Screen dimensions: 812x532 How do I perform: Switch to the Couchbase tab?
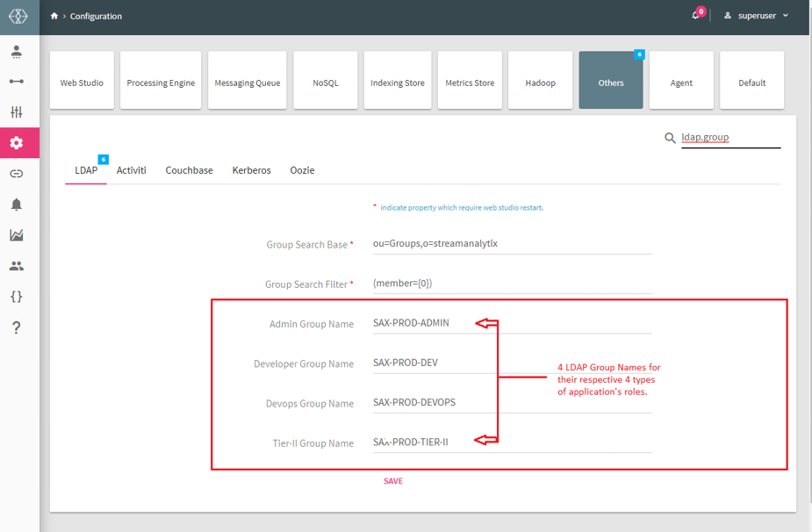click(189, 170)
